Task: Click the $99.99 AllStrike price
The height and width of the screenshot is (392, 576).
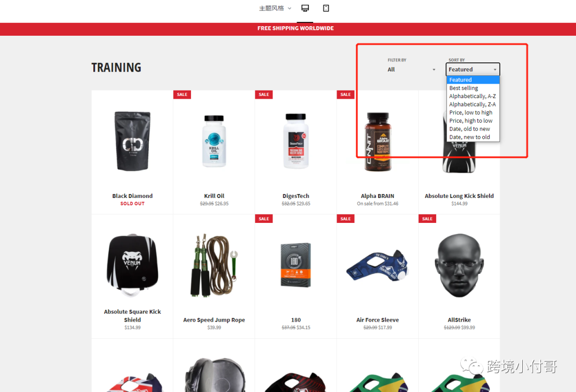Action: (x=468, y=327)
